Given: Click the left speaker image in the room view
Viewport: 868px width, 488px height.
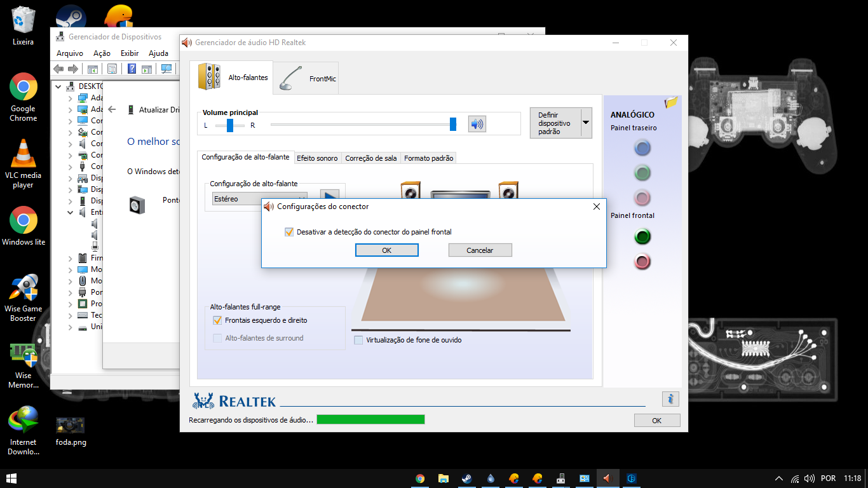Looking at the screenshot, I should (x=410, y=190).
